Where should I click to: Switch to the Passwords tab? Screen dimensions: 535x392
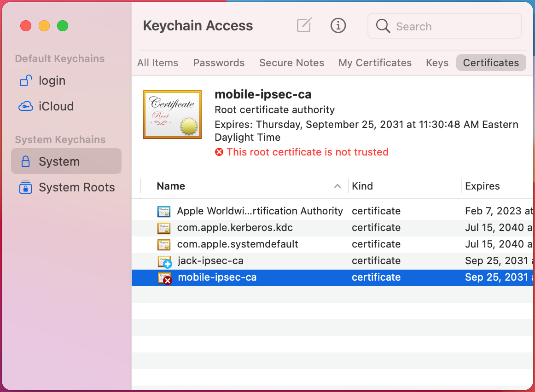(219, 63)
